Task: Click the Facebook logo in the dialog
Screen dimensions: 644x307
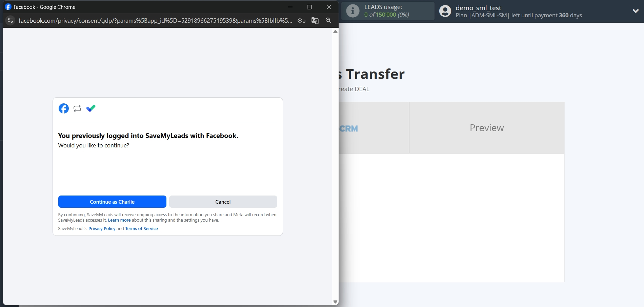Action: 64,108
